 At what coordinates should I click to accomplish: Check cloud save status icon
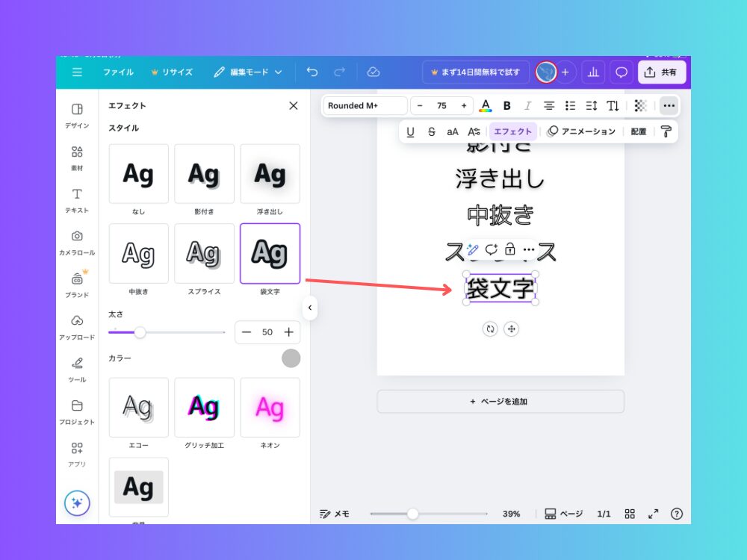point(373,72)
